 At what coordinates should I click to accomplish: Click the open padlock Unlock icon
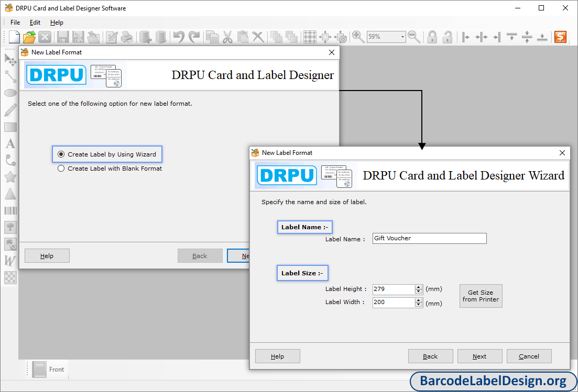(x=447, y=37)
